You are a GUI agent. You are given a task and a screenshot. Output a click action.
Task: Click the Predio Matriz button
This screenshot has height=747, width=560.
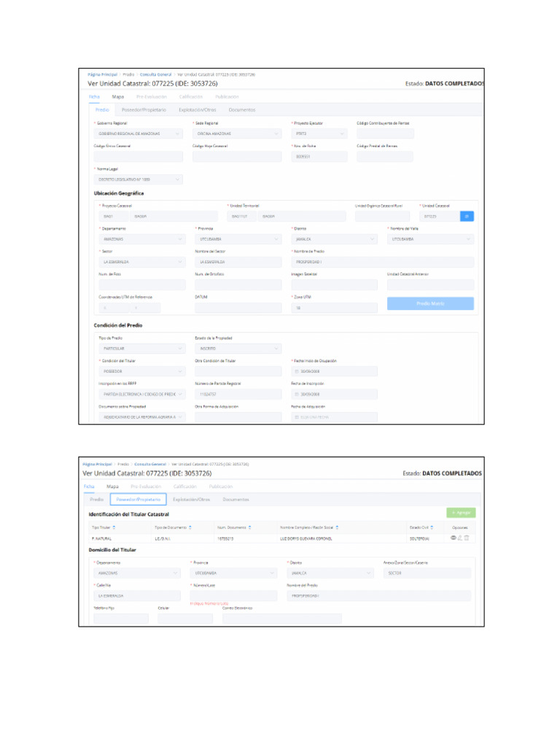(430, 303)
